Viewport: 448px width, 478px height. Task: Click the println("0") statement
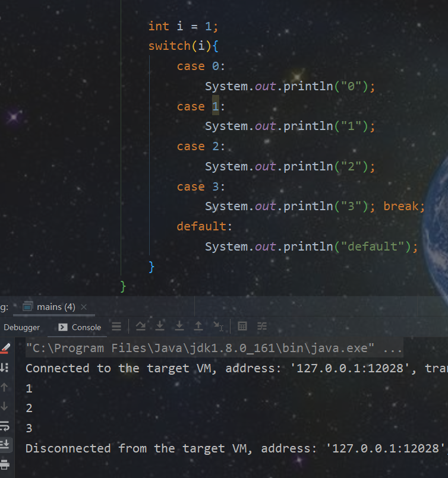(x=290, y=86)
